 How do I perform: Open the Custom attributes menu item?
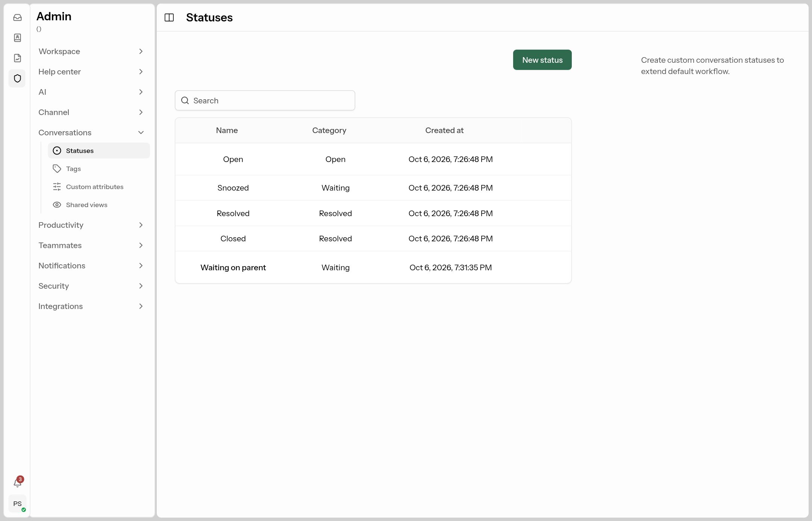(x=99, y=187)
